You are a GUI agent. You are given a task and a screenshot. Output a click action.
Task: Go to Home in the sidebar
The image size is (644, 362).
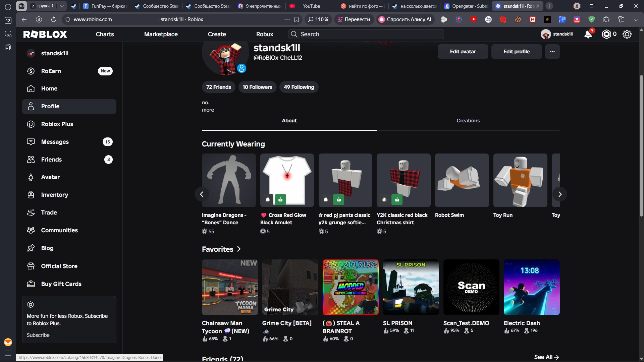click(69, 88)
